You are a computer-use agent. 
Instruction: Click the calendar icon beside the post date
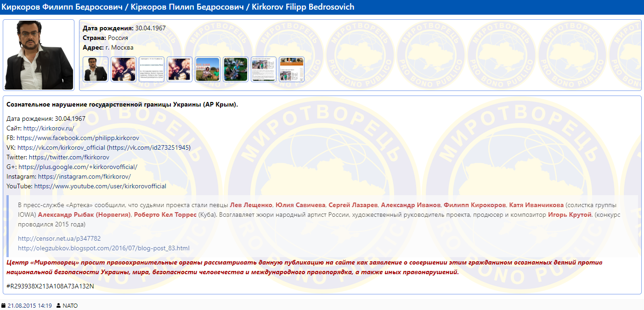3,306
